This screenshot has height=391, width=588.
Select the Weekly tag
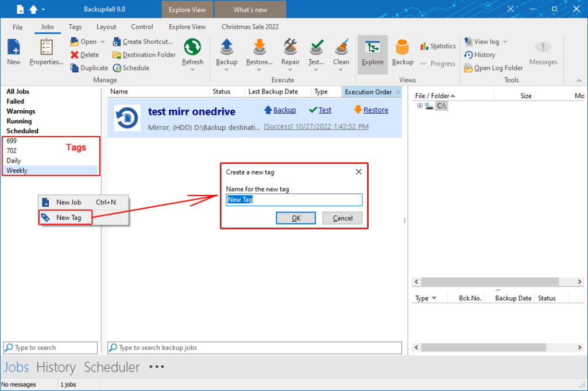pos(51,171)
